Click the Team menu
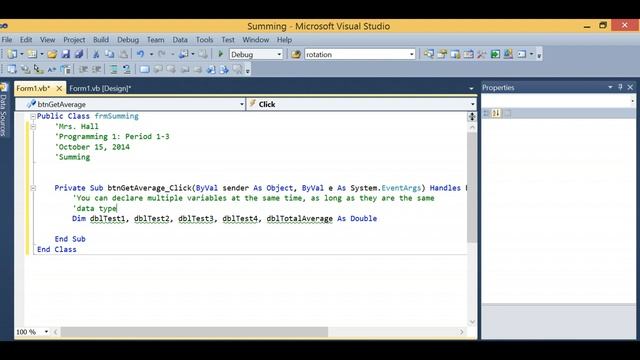Viewport: 640px width, 360px height. (156, 40)
